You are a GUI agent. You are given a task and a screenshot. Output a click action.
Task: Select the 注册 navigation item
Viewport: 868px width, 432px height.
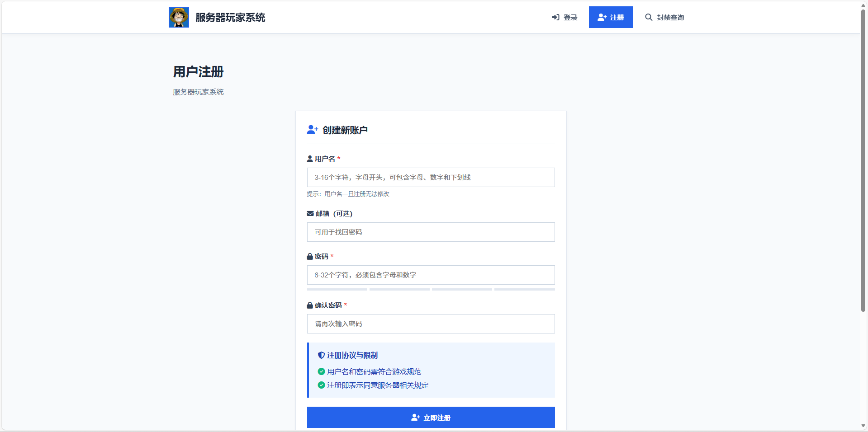[x=611, y=17]
